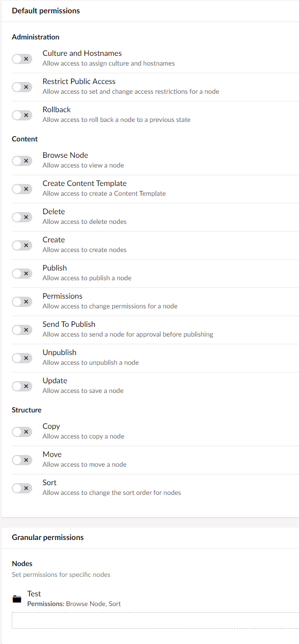
Task: Enable the Copy permission
Action: point(22,431)
